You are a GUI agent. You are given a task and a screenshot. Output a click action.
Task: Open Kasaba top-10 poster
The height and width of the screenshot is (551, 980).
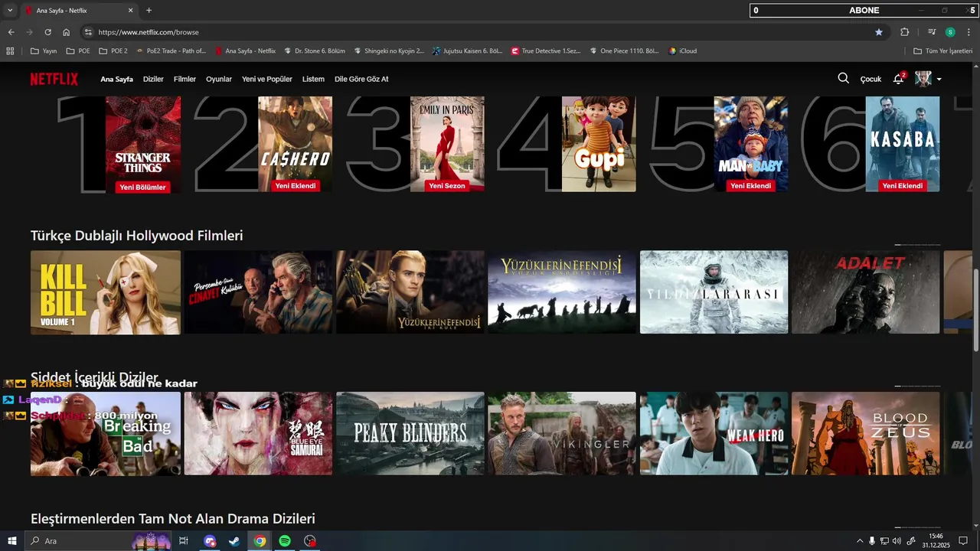(903, 144)
